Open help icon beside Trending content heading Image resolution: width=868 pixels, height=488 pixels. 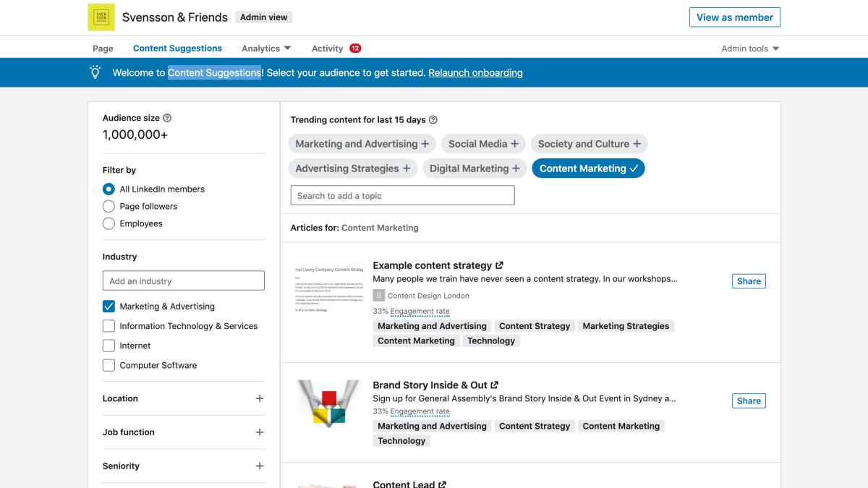(433, 120)
